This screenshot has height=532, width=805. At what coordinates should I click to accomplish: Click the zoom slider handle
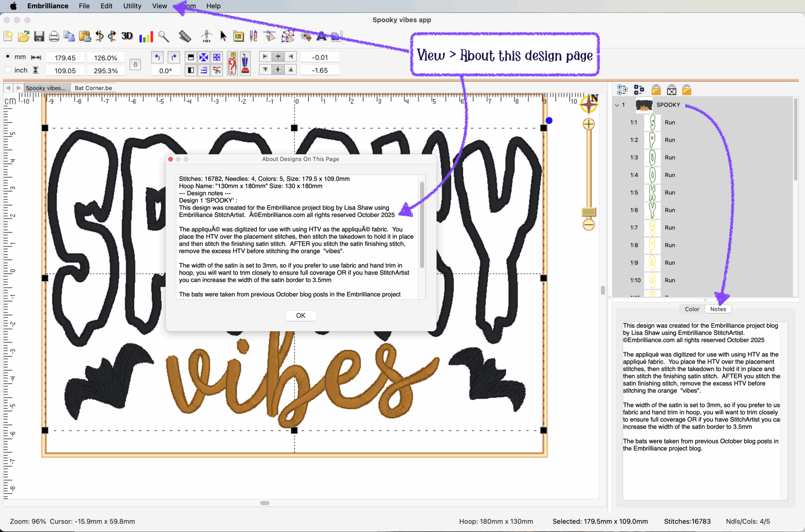click(x=588, y=212)
